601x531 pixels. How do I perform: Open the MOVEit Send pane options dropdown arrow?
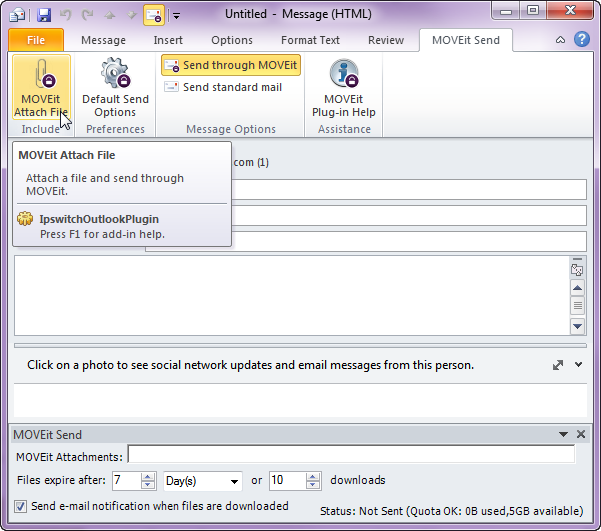(x=563, y=434)
